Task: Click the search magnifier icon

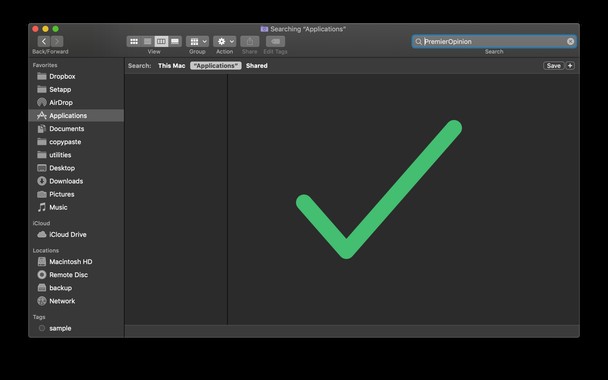Action: point(418,41)
